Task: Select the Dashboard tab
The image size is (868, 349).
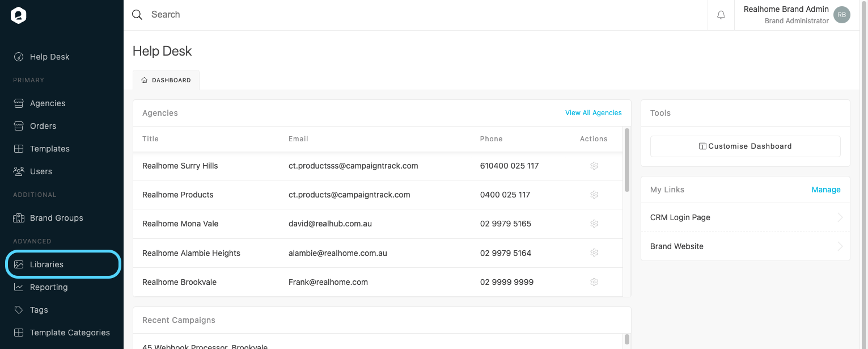Action: [166, 80]
